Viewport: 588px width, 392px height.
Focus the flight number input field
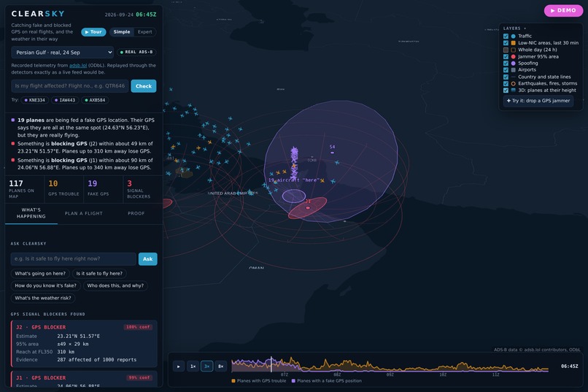70,86
